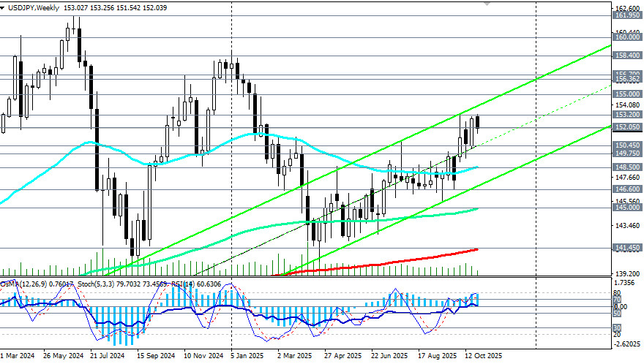This screenshot has height=364, width=644.
Task: Click the 162.600 price scale value
Action: point(628,8)
